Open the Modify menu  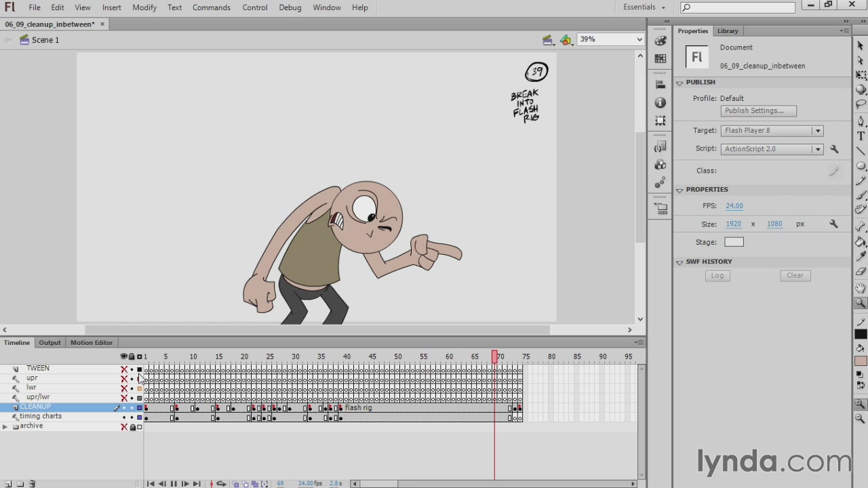point(144,7)
